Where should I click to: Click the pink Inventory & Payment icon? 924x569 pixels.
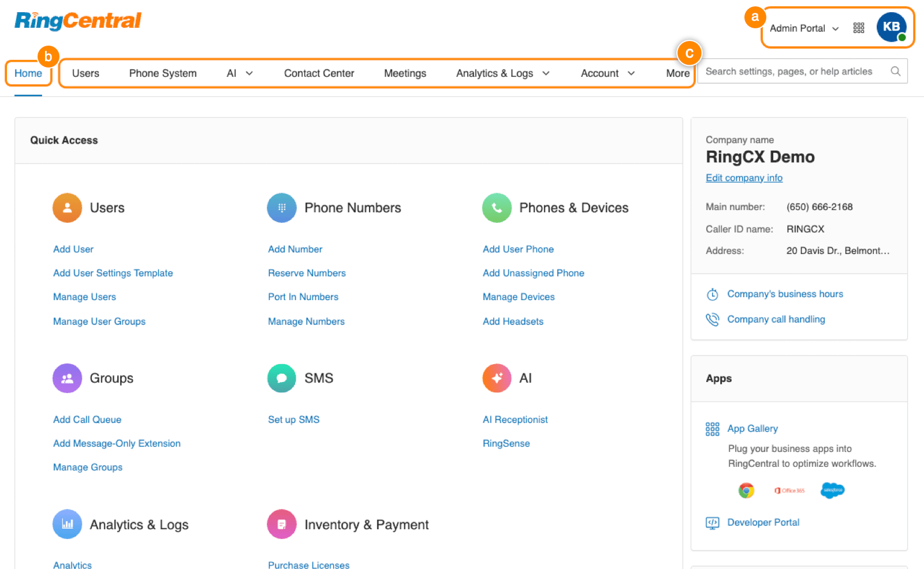[x=282, y=524]
